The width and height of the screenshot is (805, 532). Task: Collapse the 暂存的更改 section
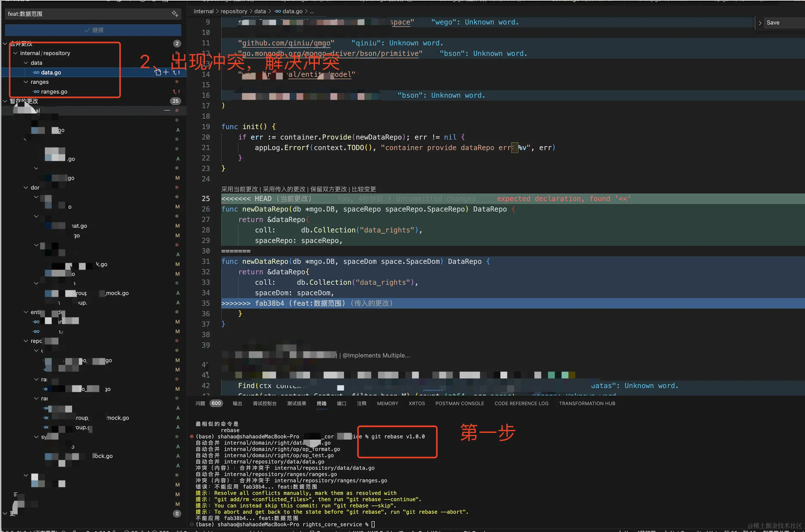tap(5, 101)
